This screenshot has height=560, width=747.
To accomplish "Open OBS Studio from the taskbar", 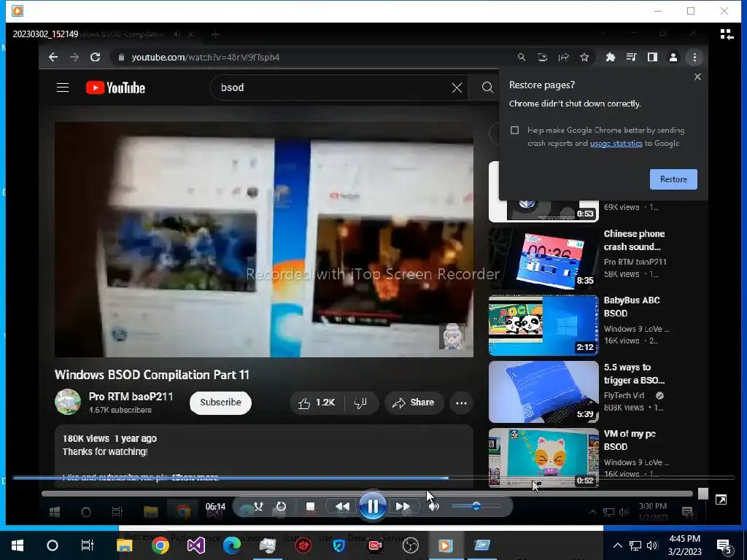I will coord(410,545).
